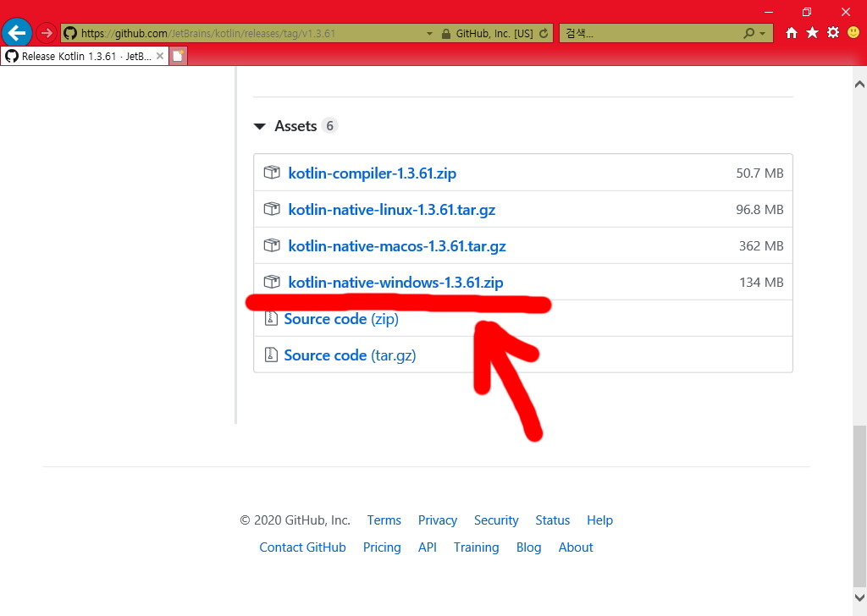This screenshot has width=867, height=616.
Task: Click the 362 MB size text
Action: coord(761,246)
